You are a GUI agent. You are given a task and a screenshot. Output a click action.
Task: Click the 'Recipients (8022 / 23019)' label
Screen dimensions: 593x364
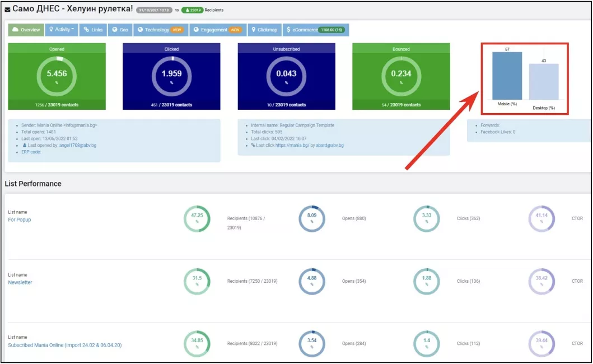[x=252, y=344]
